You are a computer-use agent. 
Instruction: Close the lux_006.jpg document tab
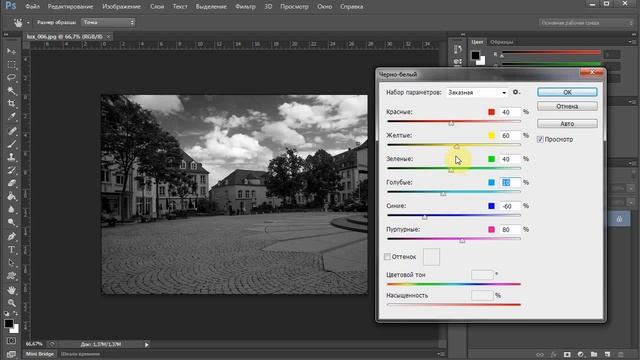[x=109, y=36]
